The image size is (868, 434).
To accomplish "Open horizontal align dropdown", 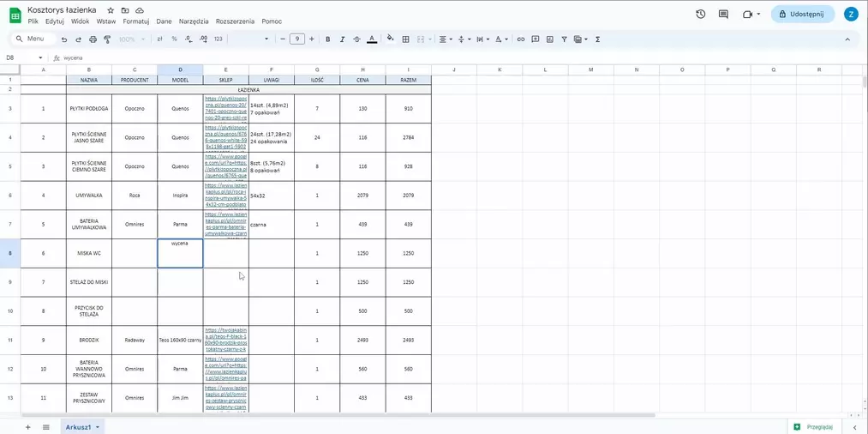I will pos(445,39).
